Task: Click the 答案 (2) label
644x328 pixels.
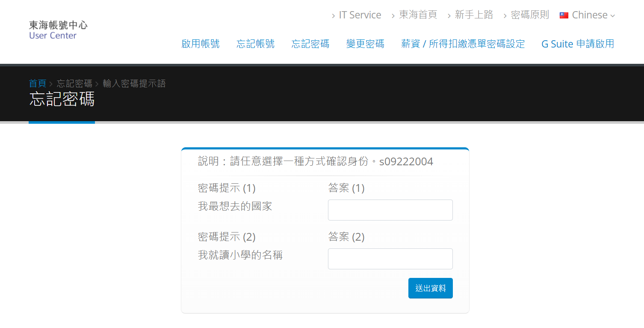Action: (x=346, y=237)
